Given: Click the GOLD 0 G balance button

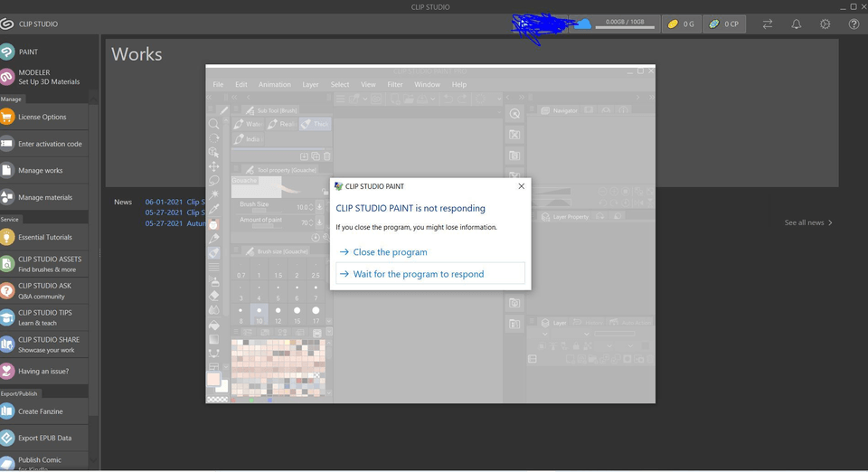Looking at the screenshot, I should (681, 24).
